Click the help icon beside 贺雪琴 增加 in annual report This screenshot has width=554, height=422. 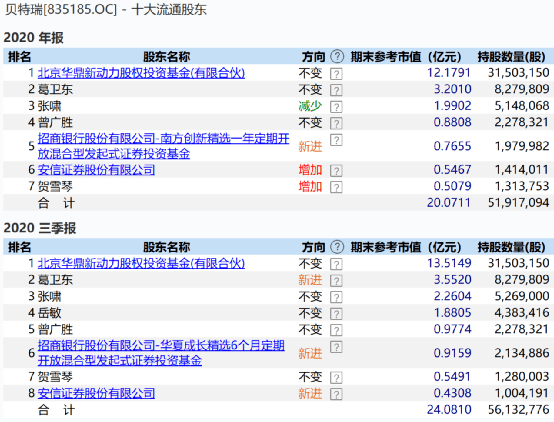click(336, 187)
